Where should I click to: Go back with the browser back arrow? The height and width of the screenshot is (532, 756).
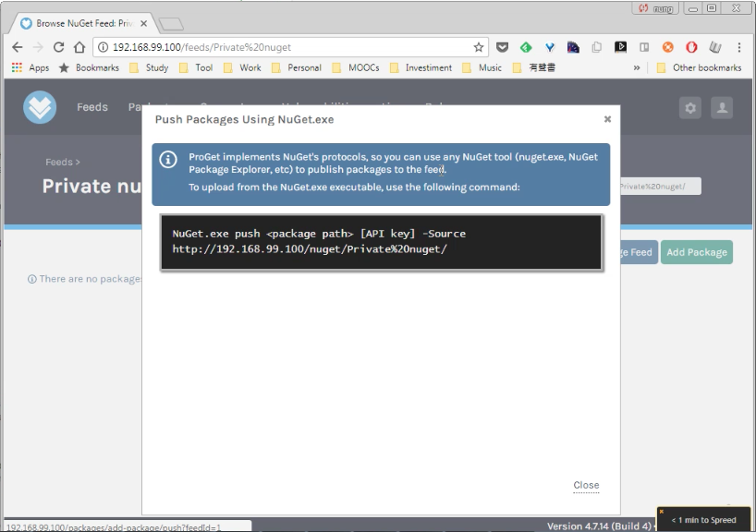pos(18,47)
